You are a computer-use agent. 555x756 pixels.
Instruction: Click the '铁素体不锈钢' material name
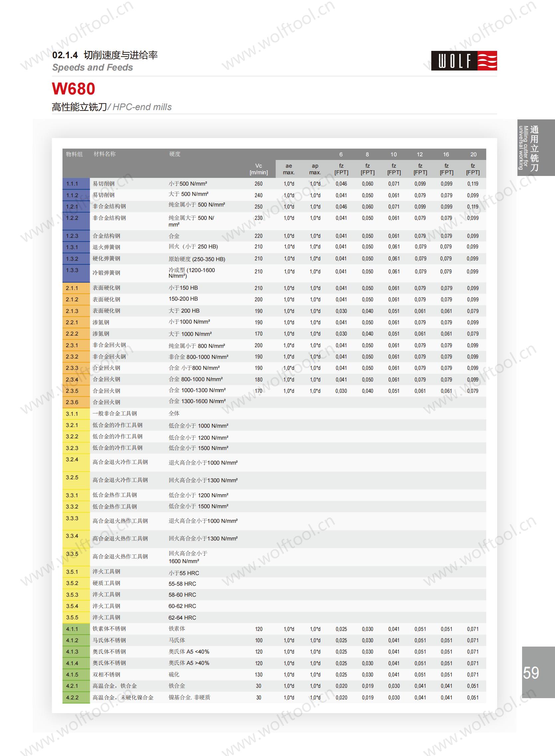coord(109,629)
